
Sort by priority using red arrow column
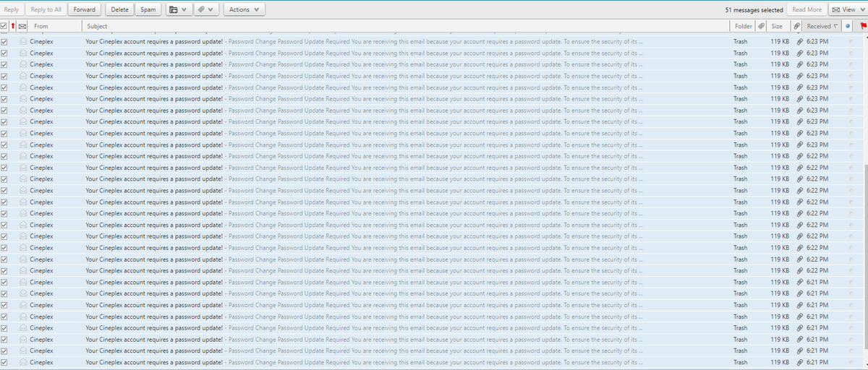[x=13, y=26]
